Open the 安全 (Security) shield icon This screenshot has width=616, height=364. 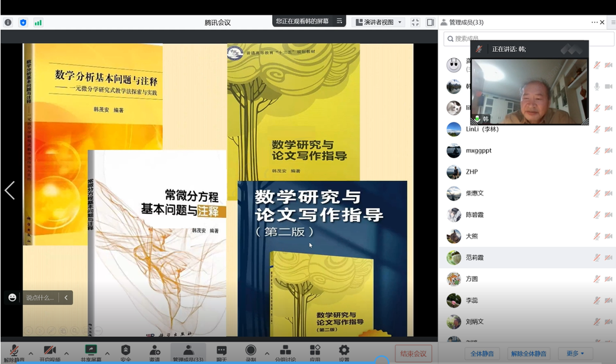[x=125, y=351]
